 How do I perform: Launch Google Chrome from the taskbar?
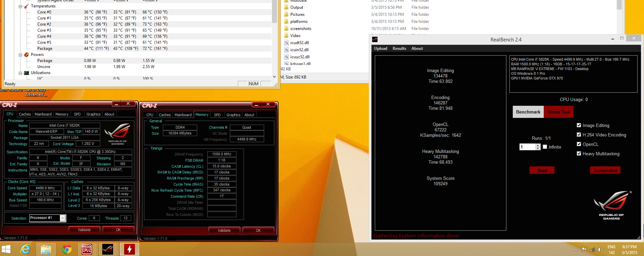67,250
